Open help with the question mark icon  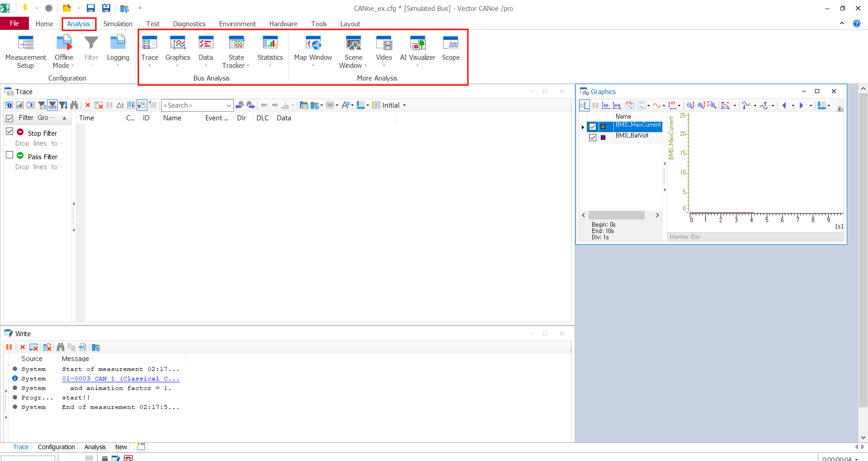(x=857, y=24)
